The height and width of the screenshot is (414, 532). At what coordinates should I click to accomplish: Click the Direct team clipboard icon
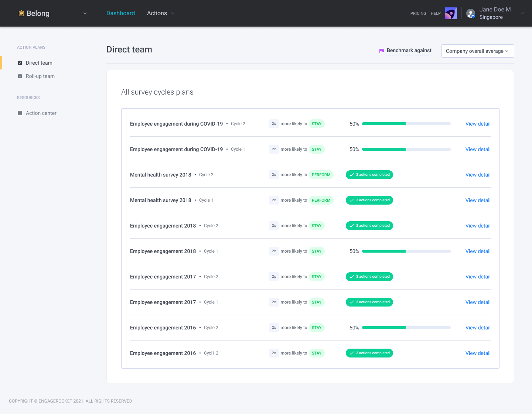click(20, 63)
